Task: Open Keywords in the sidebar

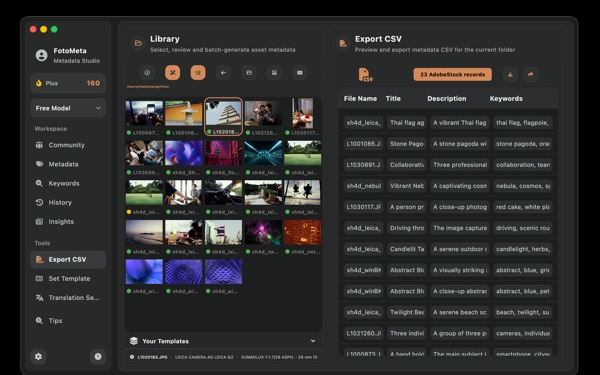Action: pos(68,183)
